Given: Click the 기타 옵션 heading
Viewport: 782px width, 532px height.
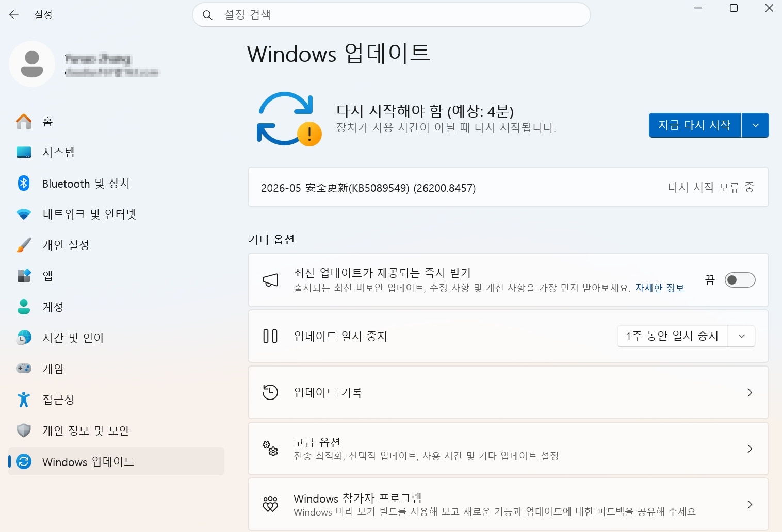Looking at the screenshot, I should pyautogui.click(x=271, y=239).
